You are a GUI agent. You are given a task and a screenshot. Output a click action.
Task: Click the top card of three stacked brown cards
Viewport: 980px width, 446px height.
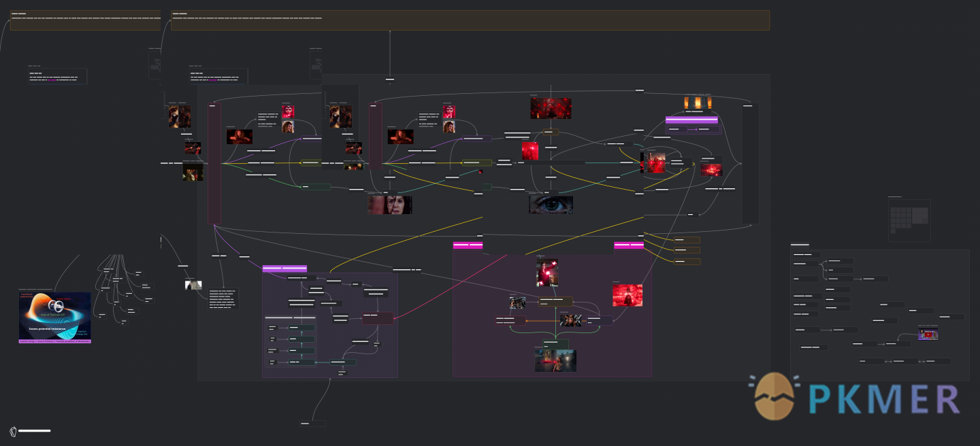[687, 240]
